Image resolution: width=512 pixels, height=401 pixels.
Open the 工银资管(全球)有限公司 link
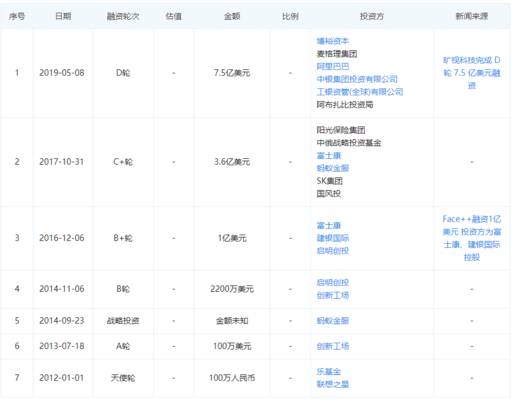pos(360,92)
